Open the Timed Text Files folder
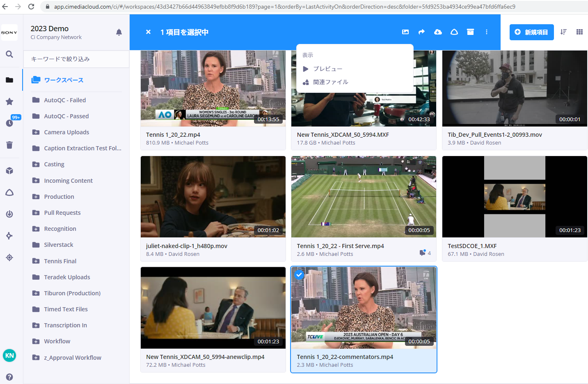 click(66, 309)
